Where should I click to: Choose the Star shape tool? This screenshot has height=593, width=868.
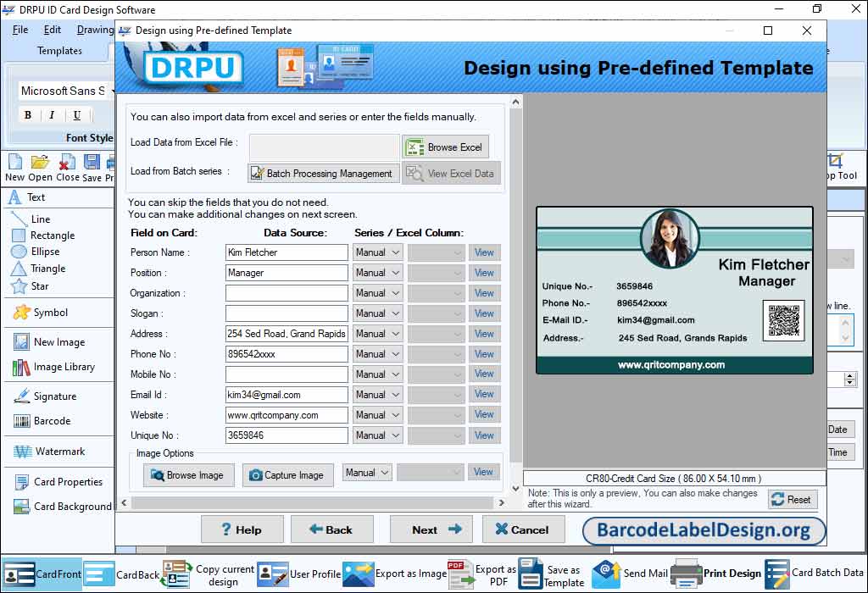[x=30, y=286]
